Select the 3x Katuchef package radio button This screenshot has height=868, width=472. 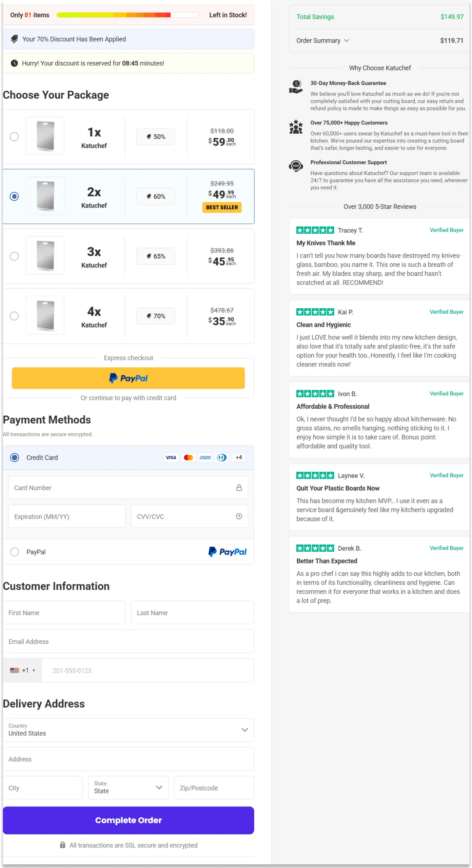point(14,256)
